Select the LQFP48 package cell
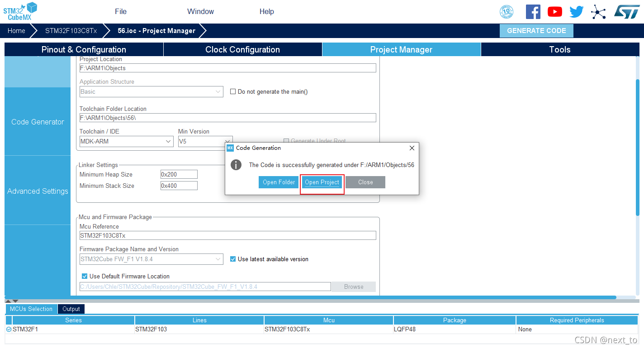Screen dimensions: 644x349 coord(455,329)
